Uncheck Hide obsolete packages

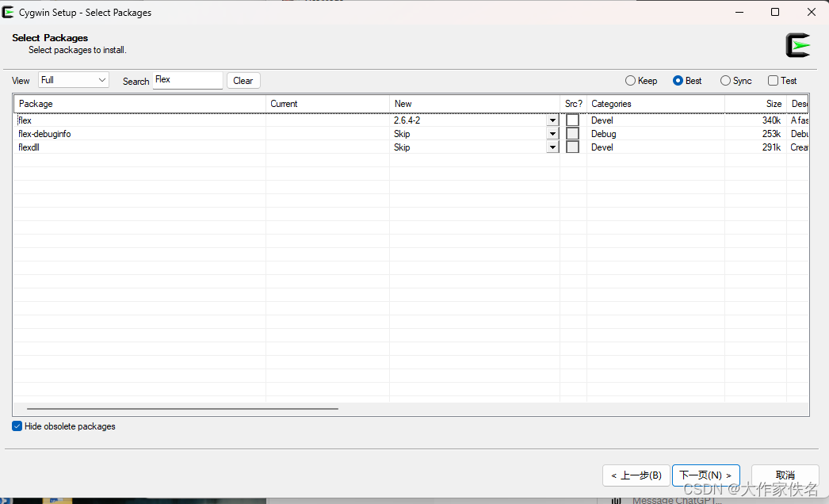[17, 426]
